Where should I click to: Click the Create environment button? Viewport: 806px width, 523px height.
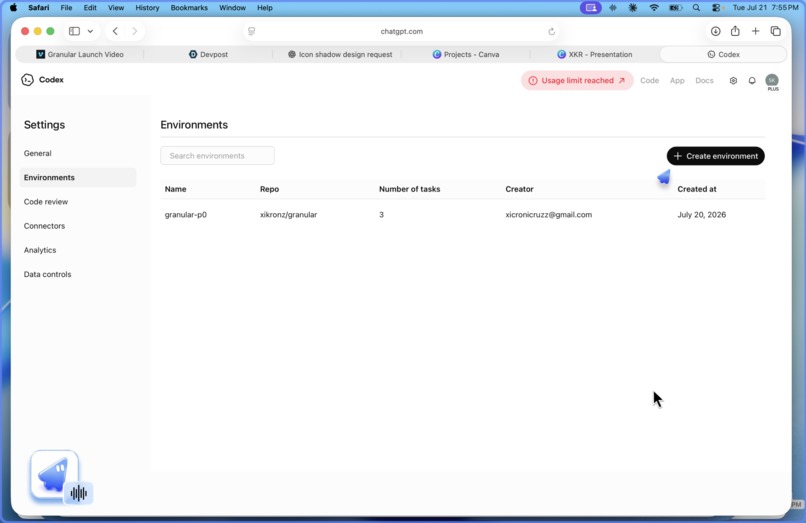coord(716,156)
